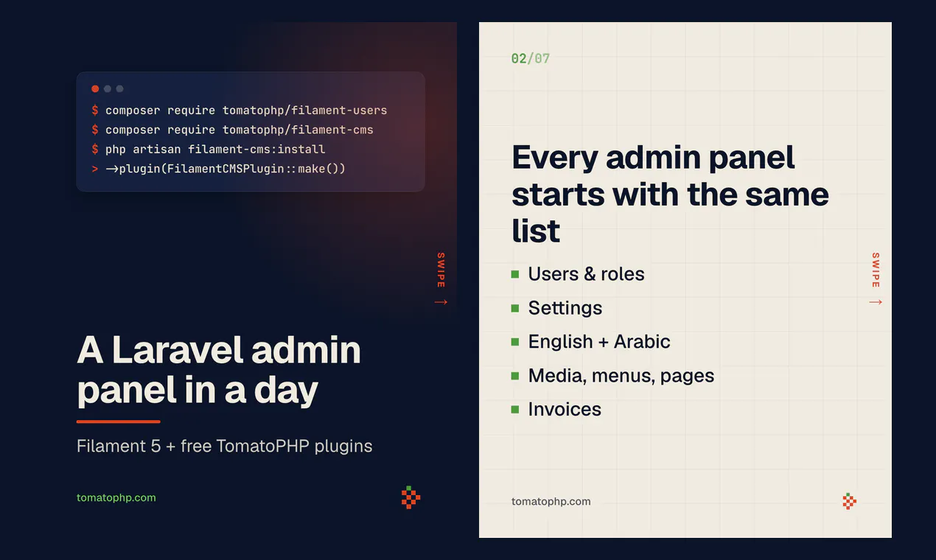Open green tomatophp.com link on dark slide
Viewport: 936px width, 560px height.
[116, 497]
